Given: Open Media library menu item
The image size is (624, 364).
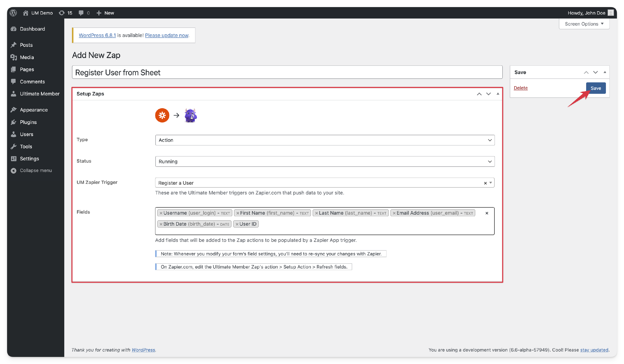Looking at the screenshot, I should (x=27, y=57).
